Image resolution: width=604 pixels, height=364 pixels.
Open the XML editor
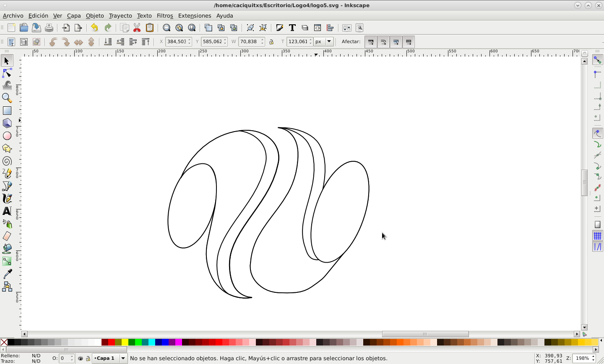[x=318, y=28]
